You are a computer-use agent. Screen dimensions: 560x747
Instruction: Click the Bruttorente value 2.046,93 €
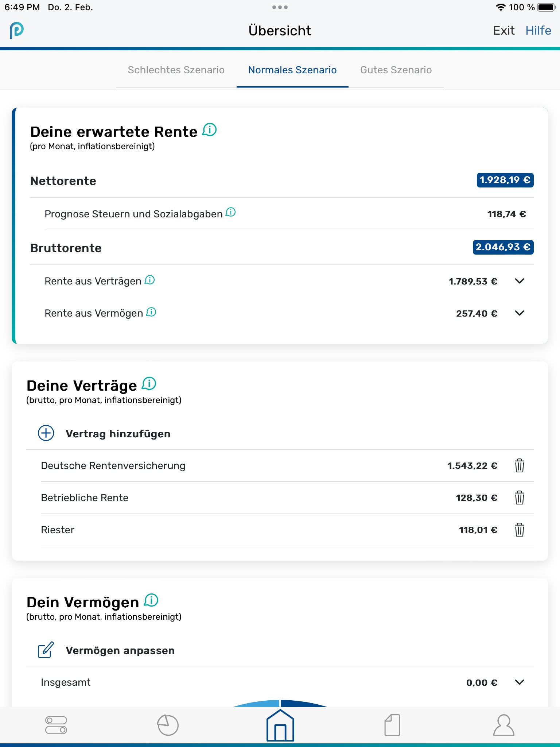click(503, 247)
